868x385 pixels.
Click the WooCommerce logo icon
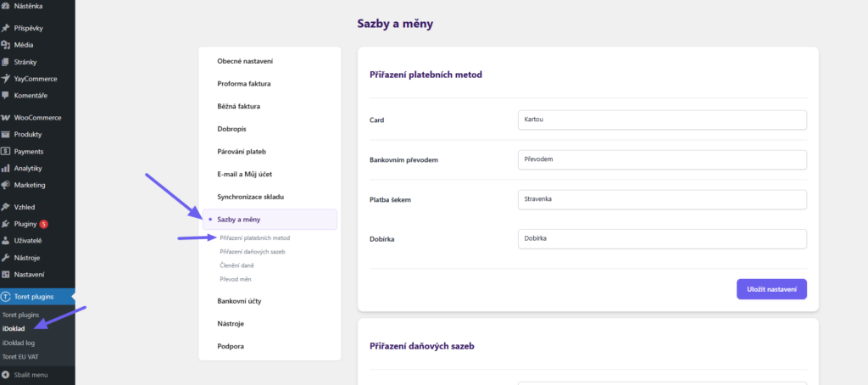point(6,117)
